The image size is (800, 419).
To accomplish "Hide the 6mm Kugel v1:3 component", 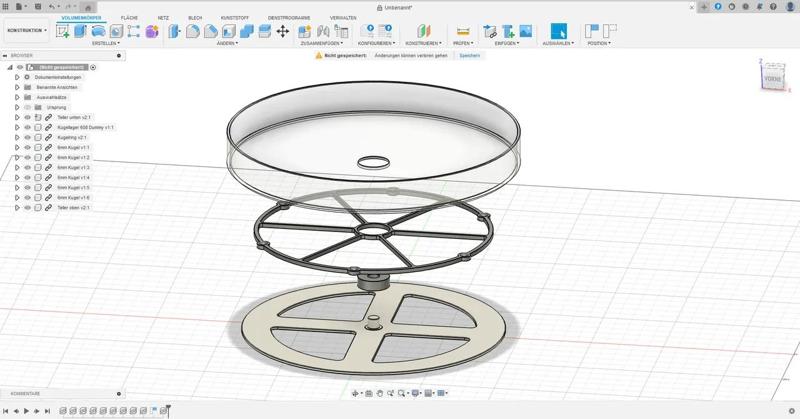I will [28, 167].
